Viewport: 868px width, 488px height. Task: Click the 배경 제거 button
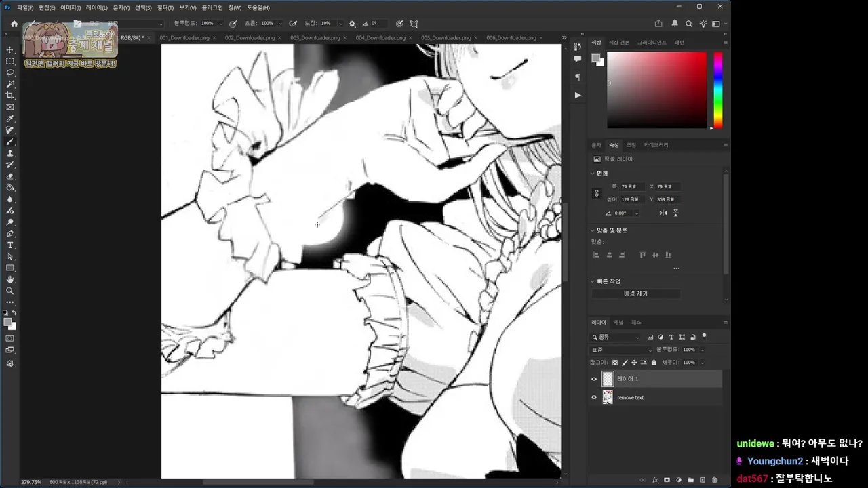tap(636, 293)
